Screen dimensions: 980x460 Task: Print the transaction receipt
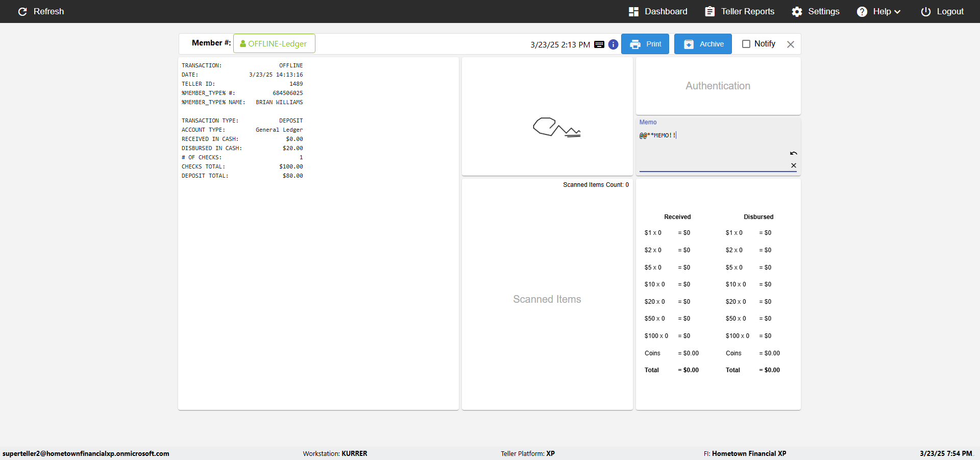(x=645, y=44)
